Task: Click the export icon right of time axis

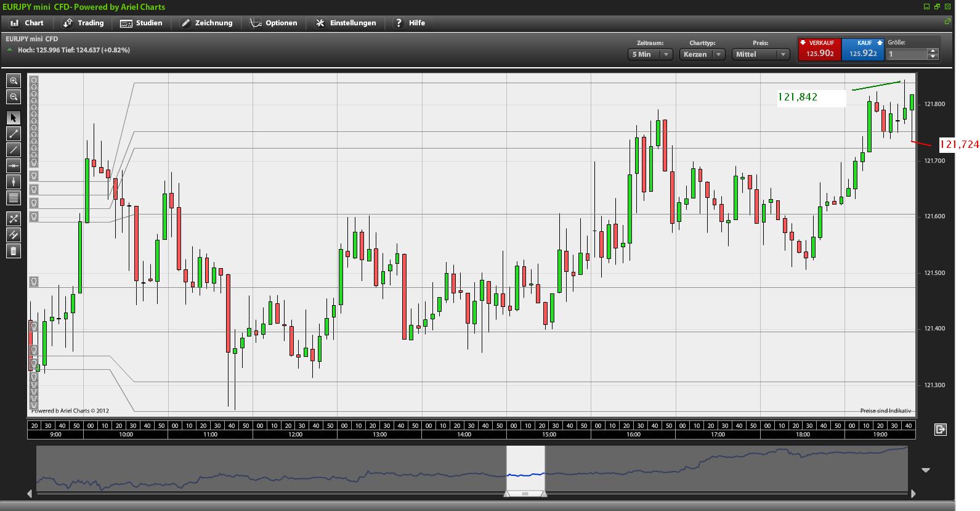Action: (940, 430)
